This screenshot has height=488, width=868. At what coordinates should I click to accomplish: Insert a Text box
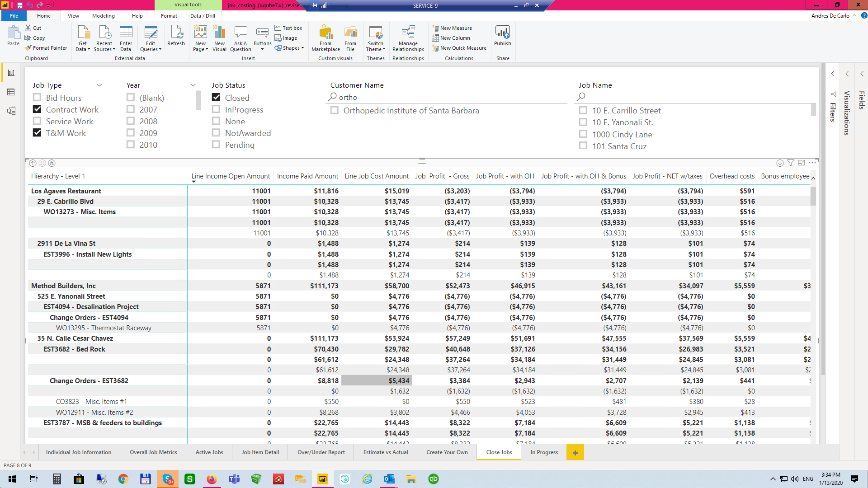tap(288, 28)
